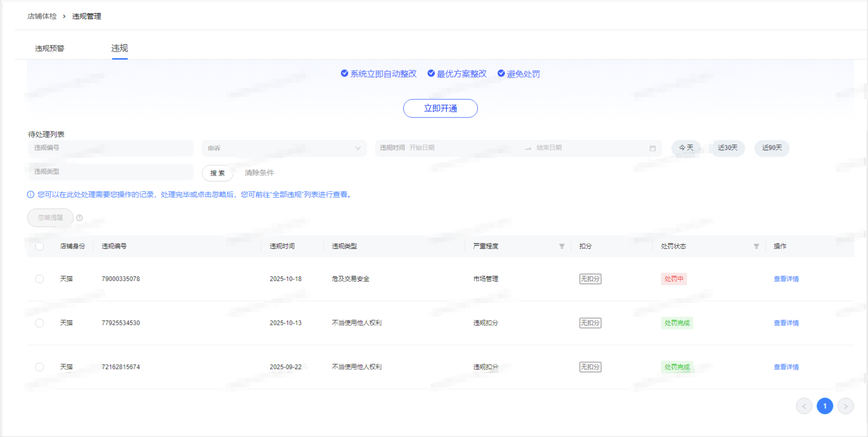Go to the next page arrow

(x=846, y=406)
